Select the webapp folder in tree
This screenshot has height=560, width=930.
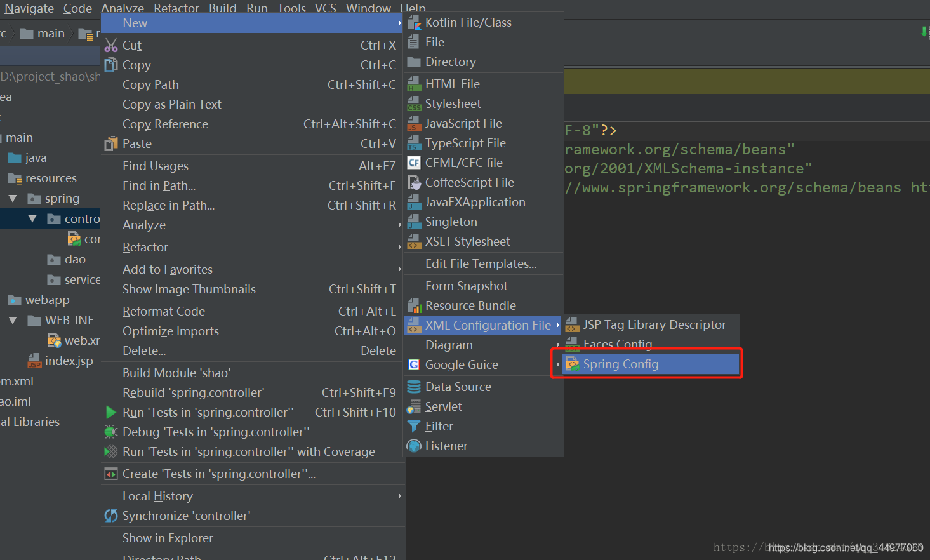point(39,300)
